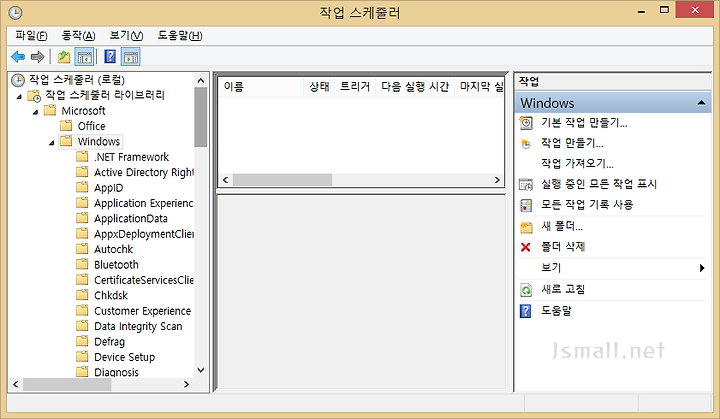720x419 pixels.
Task: Click 폴더 삭제 action text
Action: pyautogui.click(x=563, y=247)
